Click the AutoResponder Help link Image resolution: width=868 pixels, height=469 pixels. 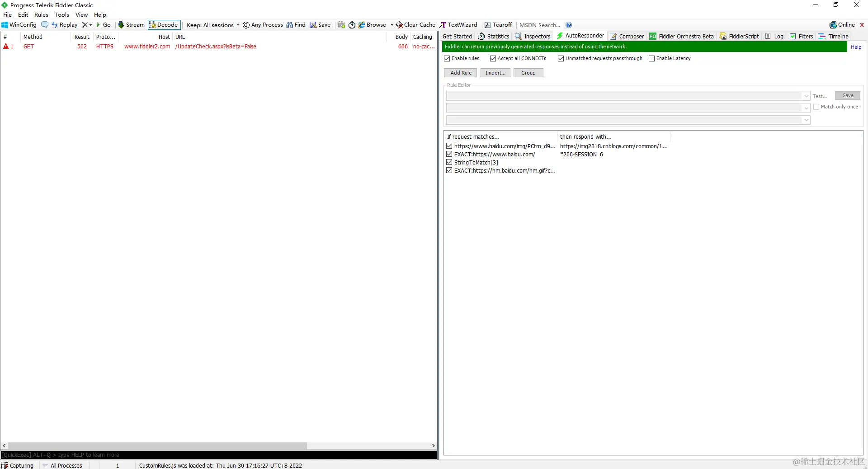856,47
